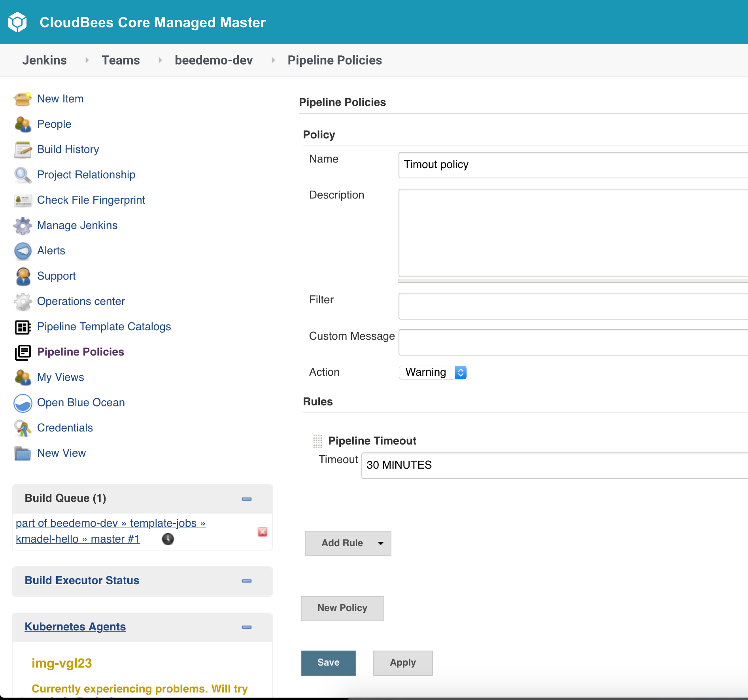Open New Item link
This screenshot has height=700, width=748.
point(60,99)
